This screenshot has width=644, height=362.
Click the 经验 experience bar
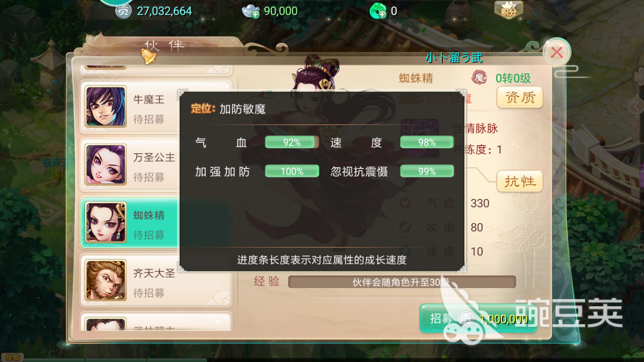click(x=402, y=282)
